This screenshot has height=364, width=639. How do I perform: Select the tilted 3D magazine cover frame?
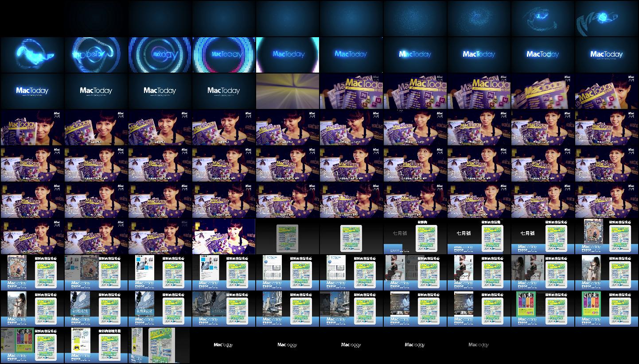(x=160, y=345)
